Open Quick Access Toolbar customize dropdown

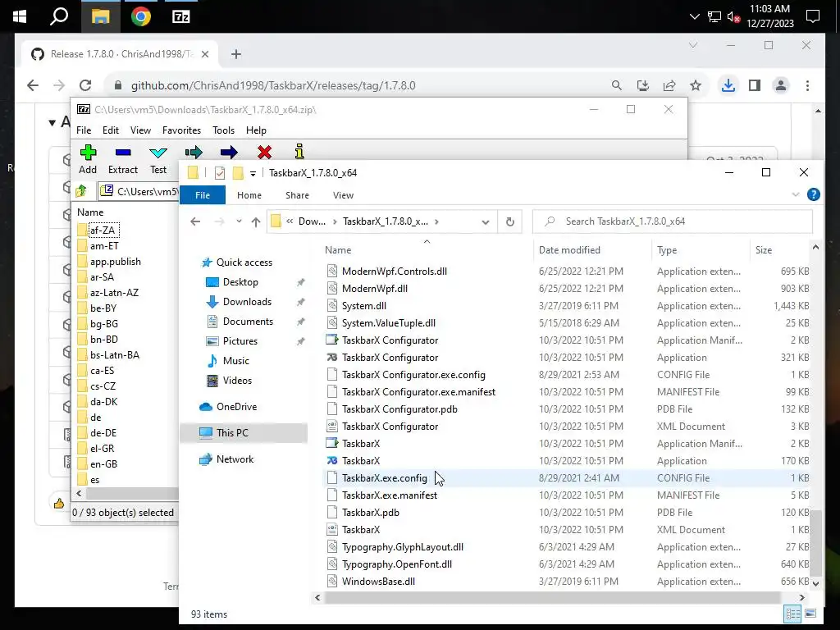point(253,173)
